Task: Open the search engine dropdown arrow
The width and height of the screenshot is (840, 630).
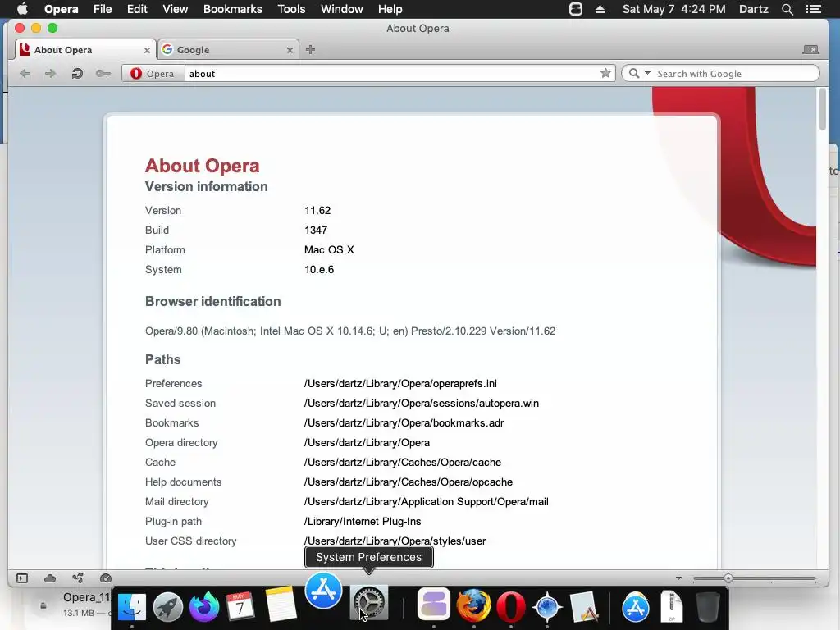Action: pos(647,73)
